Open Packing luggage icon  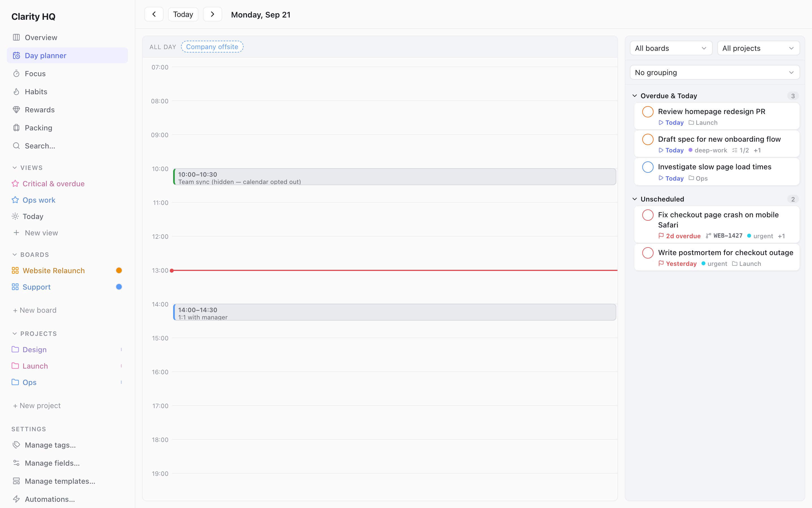(16, 128)
